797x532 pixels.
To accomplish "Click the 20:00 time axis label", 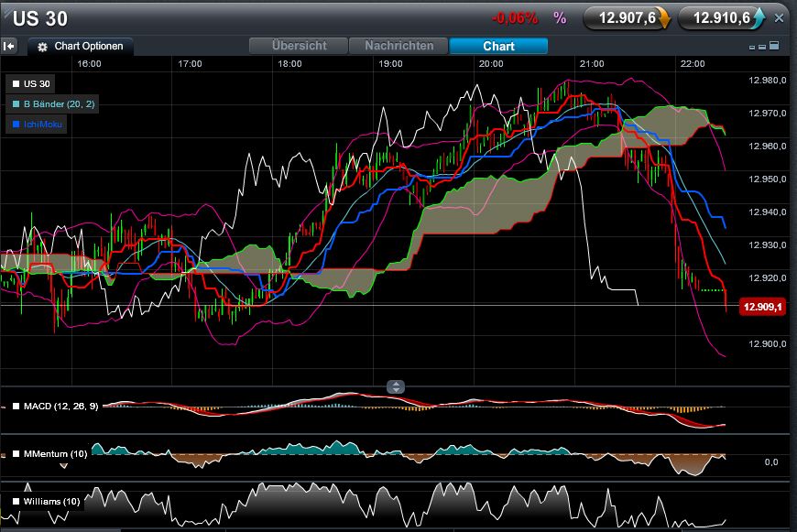I will pos(491,64).
